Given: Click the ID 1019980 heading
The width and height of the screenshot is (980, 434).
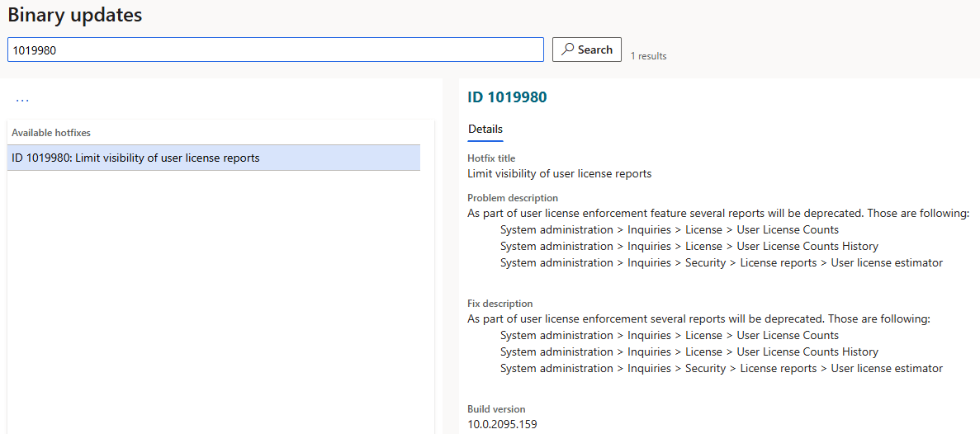Looking at the screenshot, I should tap(508, 97).
